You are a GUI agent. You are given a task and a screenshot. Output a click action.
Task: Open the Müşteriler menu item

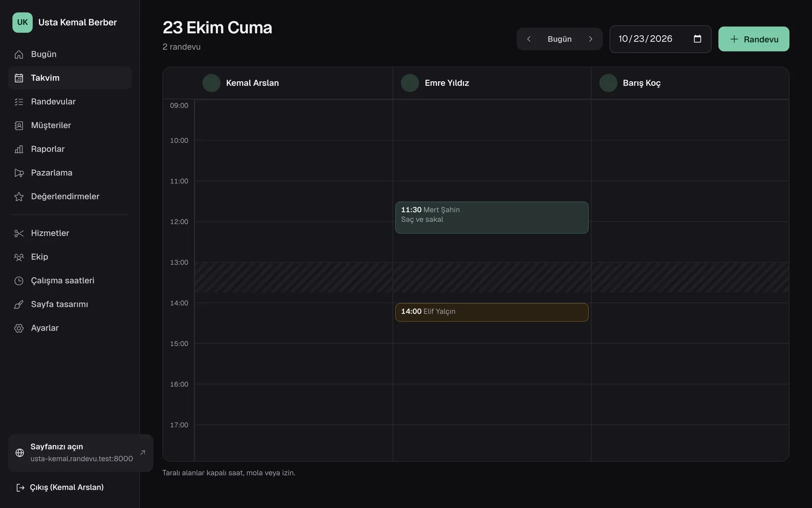(70, 125)
